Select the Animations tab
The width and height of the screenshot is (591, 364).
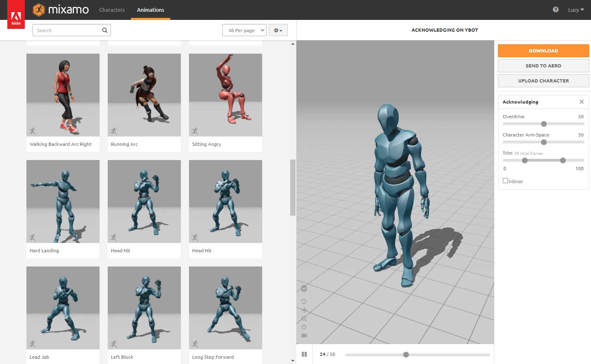tap(150, 10)
